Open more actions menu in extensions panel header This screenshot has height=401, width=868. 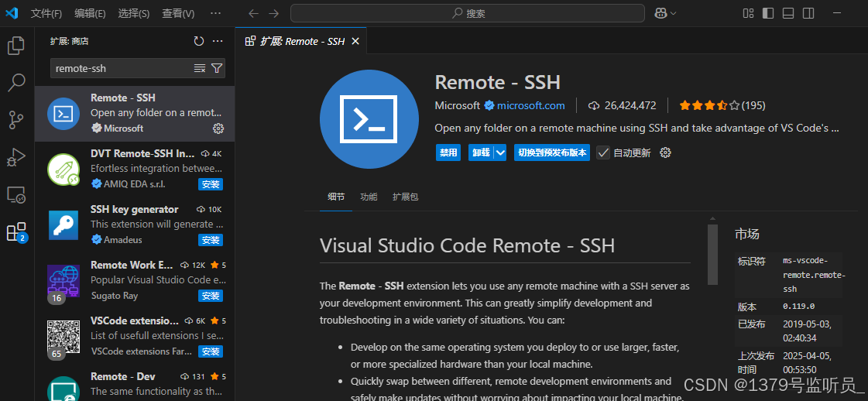pyautogui.click(x=218, y=41)
